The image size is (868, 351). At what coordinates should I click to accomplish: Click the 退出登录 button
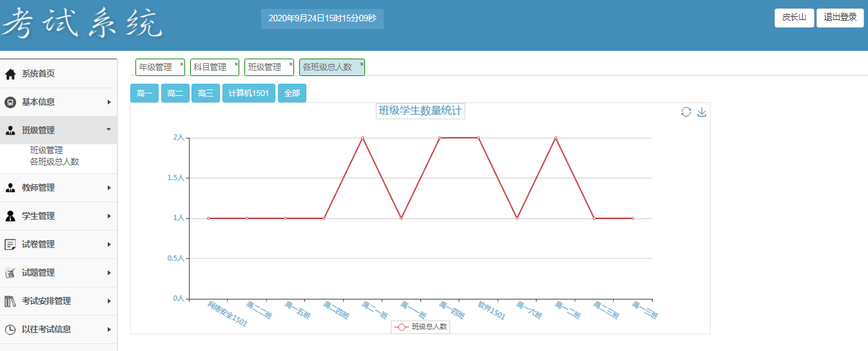[840, 17]
